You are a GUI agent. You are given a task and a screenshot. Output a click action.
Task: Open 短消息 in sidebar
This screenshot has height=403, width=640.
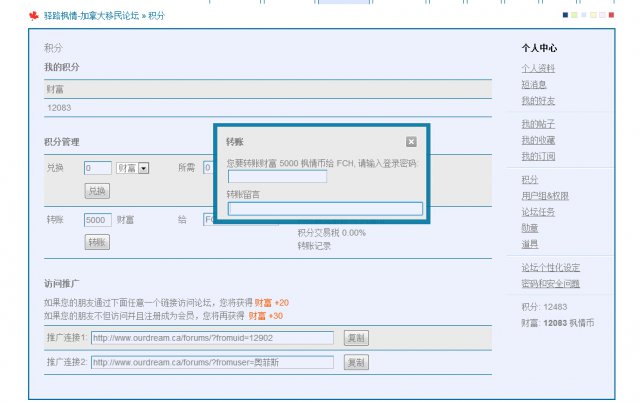[534, 85]
